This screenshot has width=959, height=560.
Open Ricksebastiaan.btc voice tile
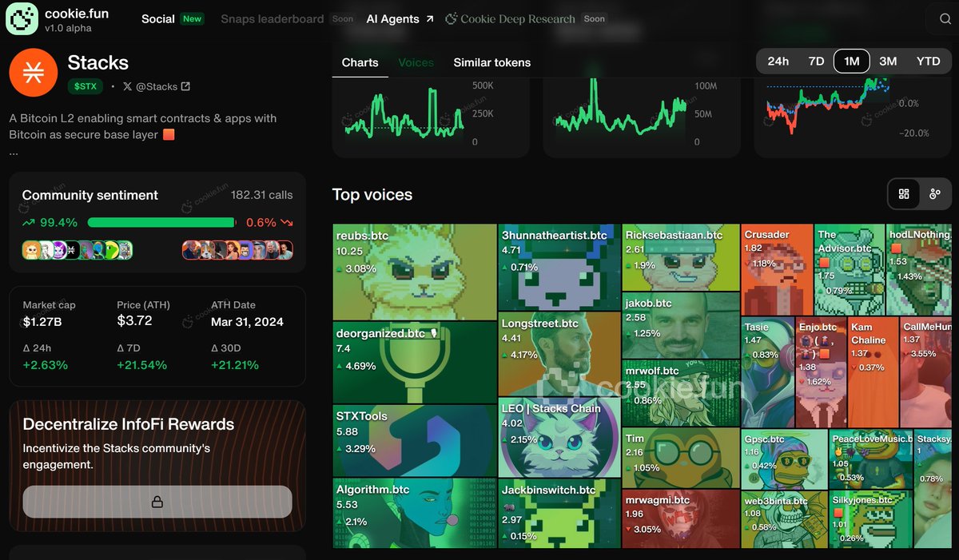point(681,257)
